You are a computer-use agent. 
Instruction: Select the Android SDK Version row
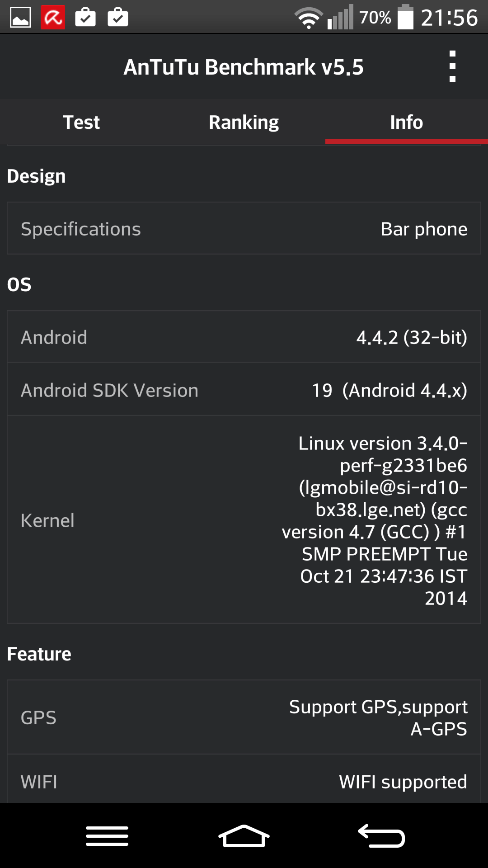pyautogui.click(x=244, y=390)
